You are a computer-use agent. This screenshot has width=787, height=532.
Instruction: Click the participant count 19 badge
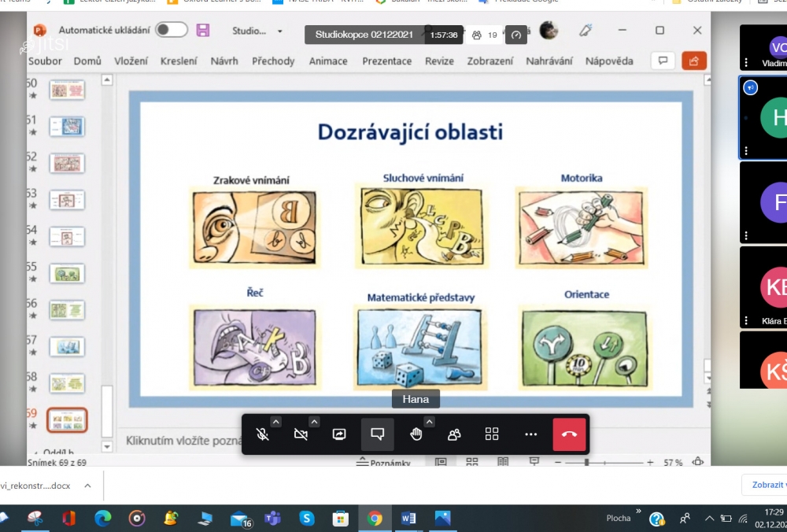484,35
